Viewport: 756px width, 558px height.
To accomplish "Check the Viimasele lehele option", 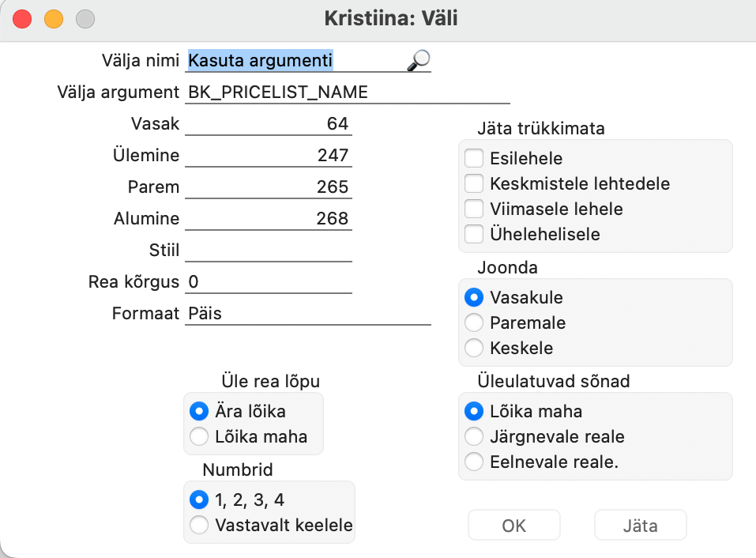I will [474, 209].
